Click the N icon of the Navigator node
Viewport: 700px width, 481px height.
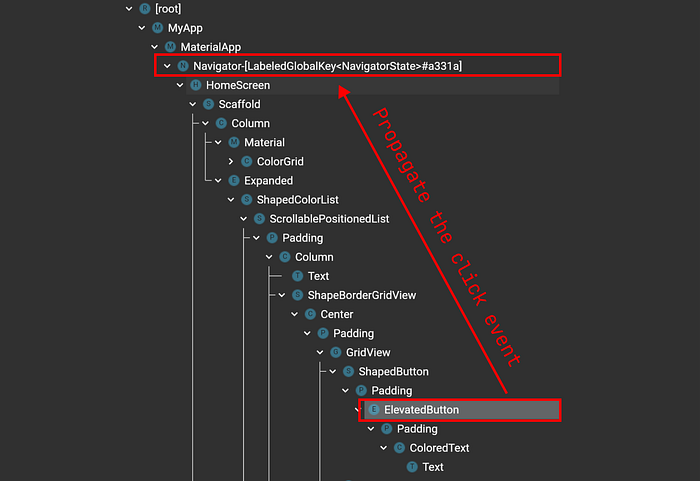183,66
